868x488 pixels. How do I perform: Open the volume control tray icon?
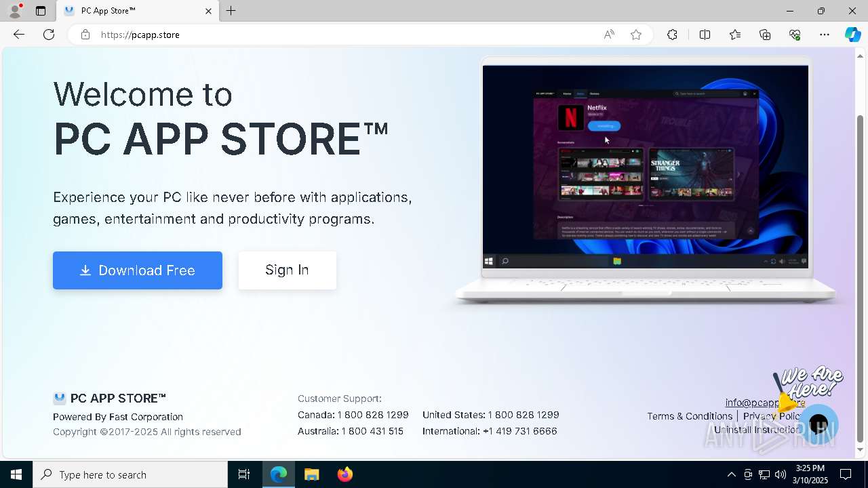(781, 474)
